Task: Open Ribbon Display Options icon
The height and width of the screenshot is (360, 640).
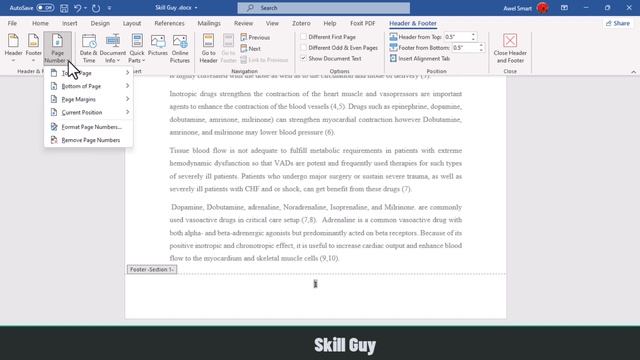Action: [x=564, y=8]
